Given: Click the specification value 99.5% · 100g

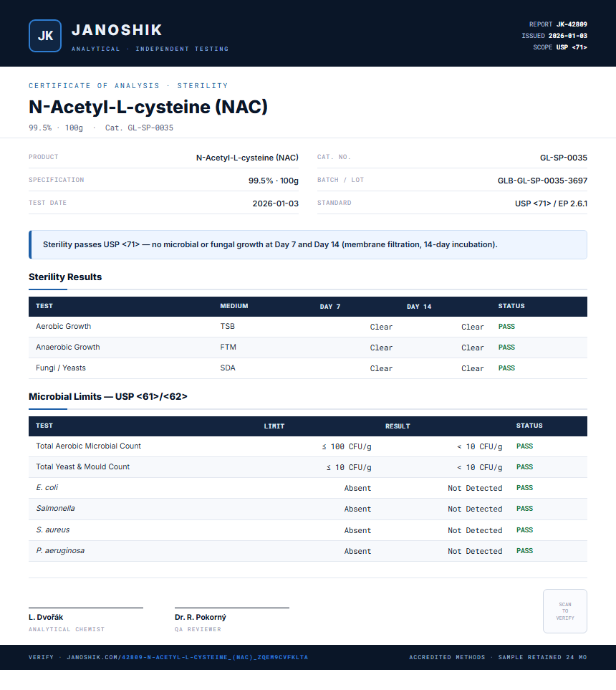Looking at the screenshot, I should [x=273, y=181].
